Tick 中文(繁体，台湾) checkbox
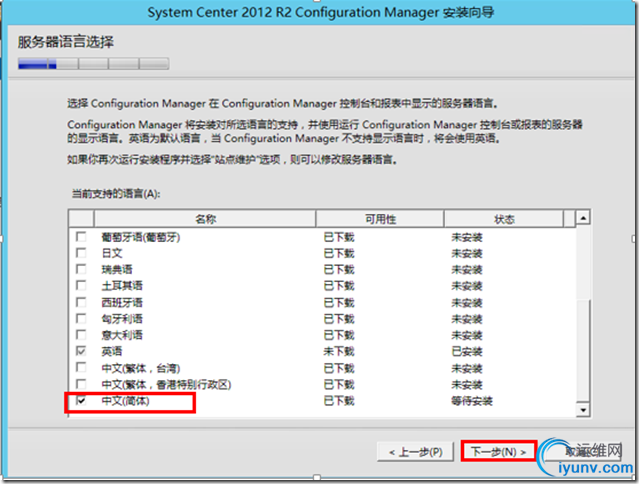Screen dimensions: 639x484 coord(81,367)
